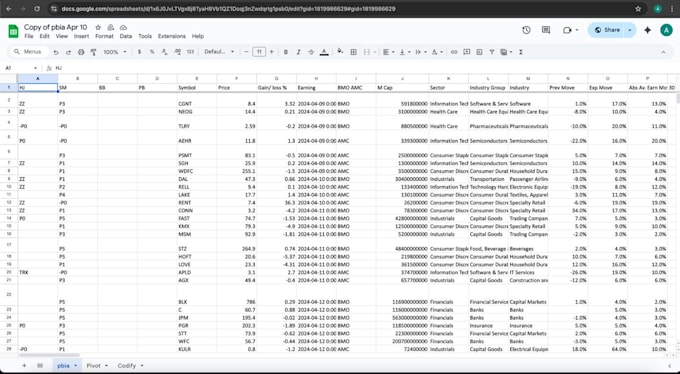Screen dimensions: 680x374
Task: Star the document
Action: point(98,27)
